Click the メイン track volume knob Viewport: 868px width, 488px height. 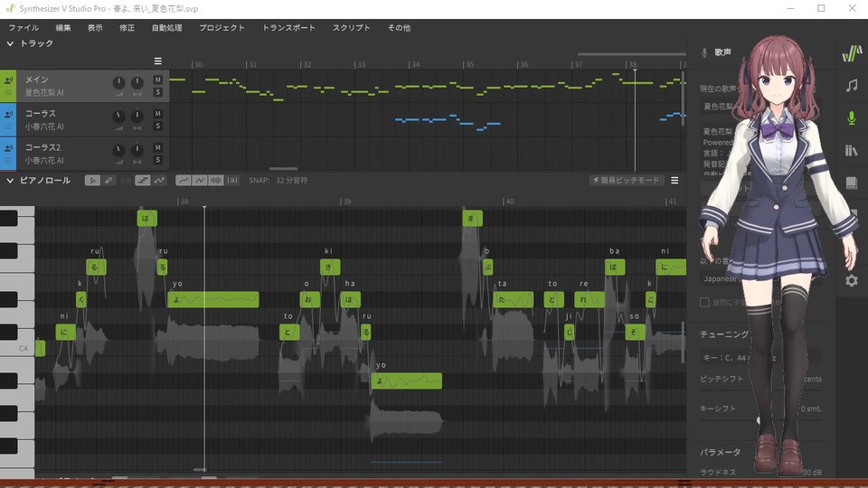pyautogui.click(x=118, y=82)
